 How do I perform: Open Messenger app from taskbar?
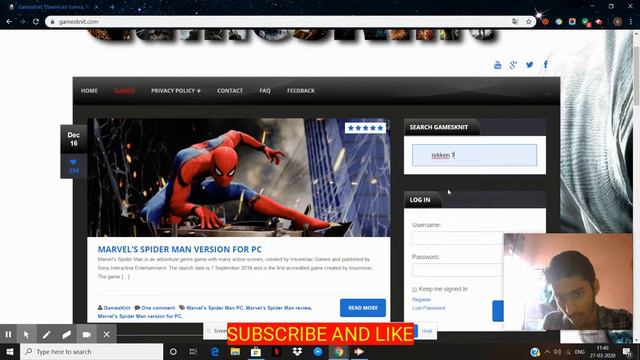tap(318, 351)
